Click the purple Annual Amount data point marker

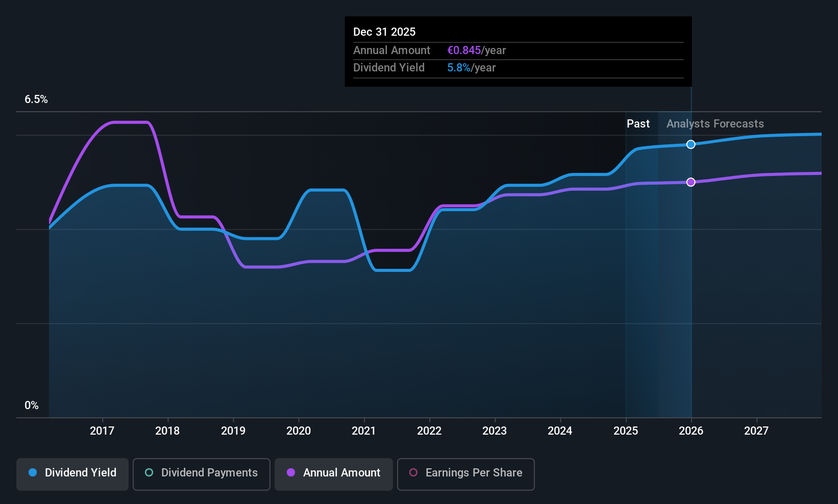pos(691,182)
